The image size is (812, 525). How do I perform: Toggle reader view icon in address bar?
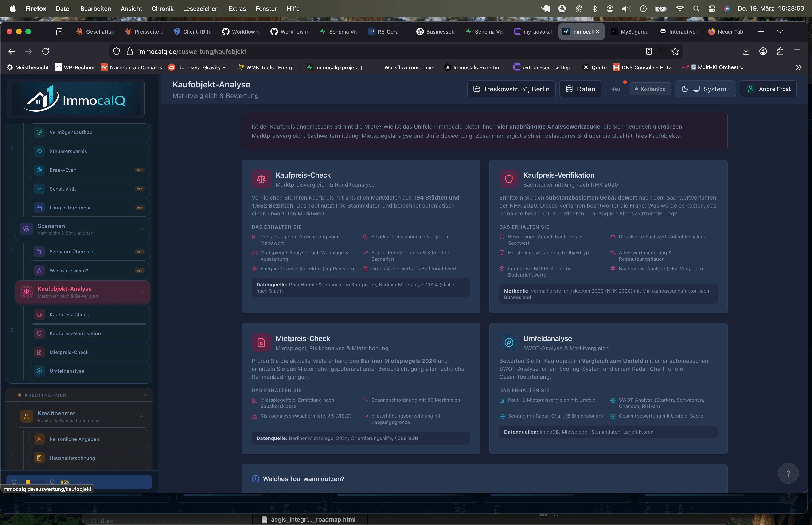click(x=649, y=51)
